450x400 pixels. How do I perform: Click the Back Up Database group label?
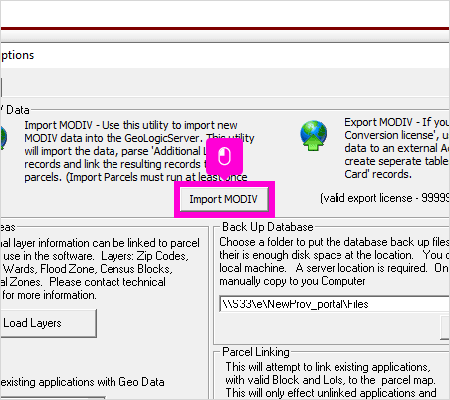click(x=268, y=227)
